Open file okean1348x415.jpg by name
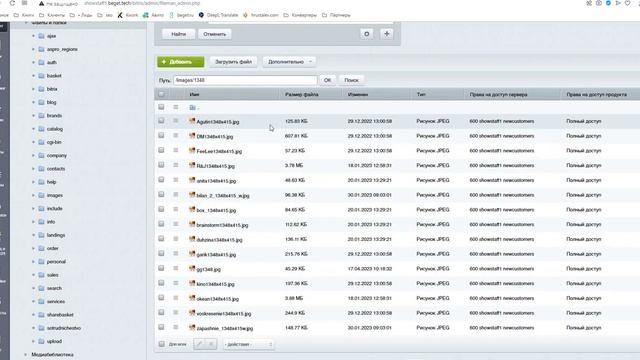Image resolution: width=640 pixels, height=360 pixels. (218, 299)
